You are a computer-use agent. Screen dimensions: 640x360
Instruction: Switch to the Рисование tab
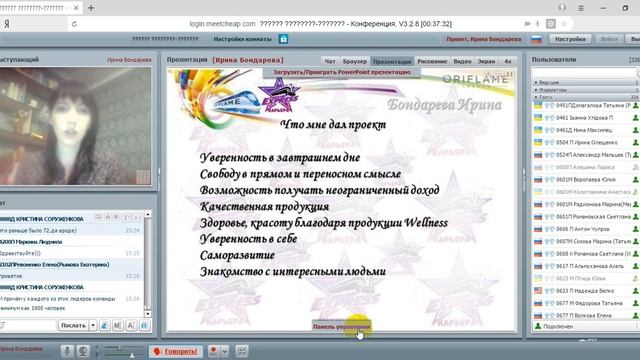(432, 61)
